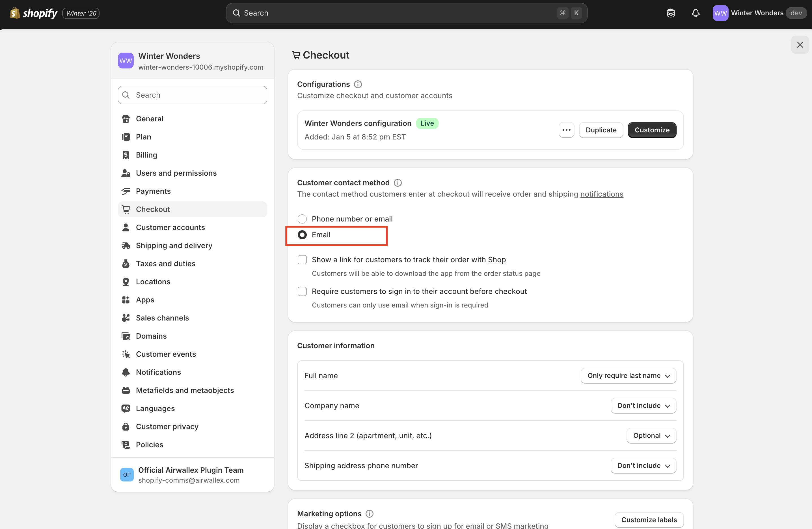Click the Configurations info tooltip icon

point(358,84)
